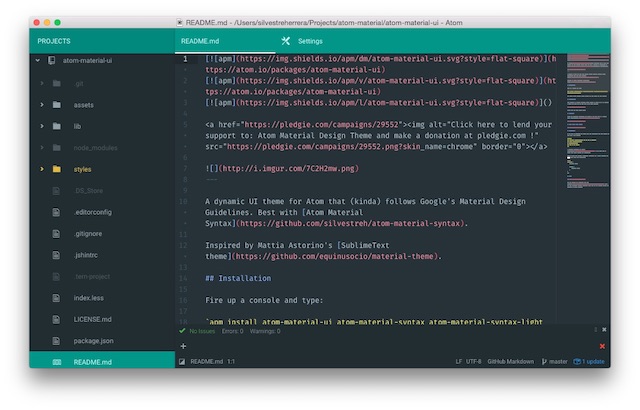This screenshot has width=640, height=410.
Task: Open index.less from the tree
Action: pyautogui.click(x=89, y=298)
